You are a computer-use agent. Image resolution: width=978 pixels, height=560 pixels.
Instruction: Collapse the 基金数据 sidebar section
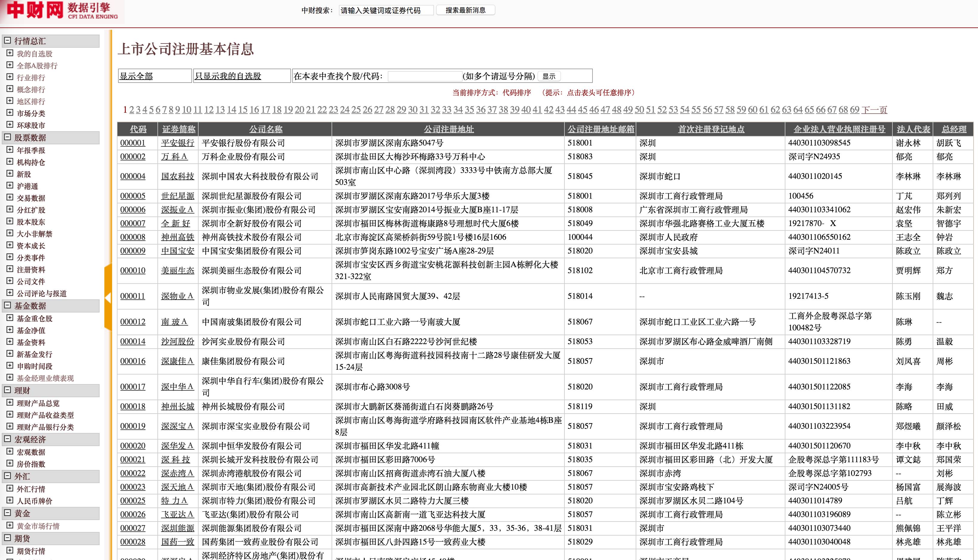pyautogui.click(x=7, y=305)
